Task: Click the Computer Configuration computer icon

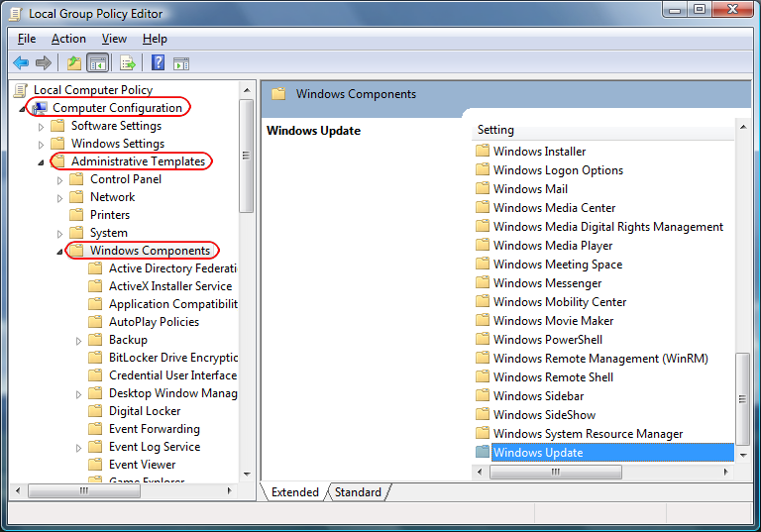Action: 40,108
